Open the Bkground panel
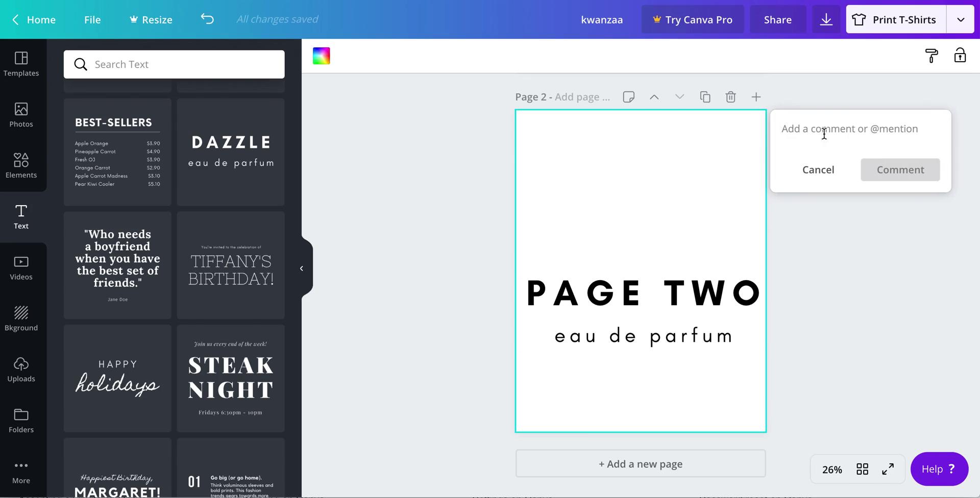The height and width of the screenshot is (498, 980). (x=21, y=319)
